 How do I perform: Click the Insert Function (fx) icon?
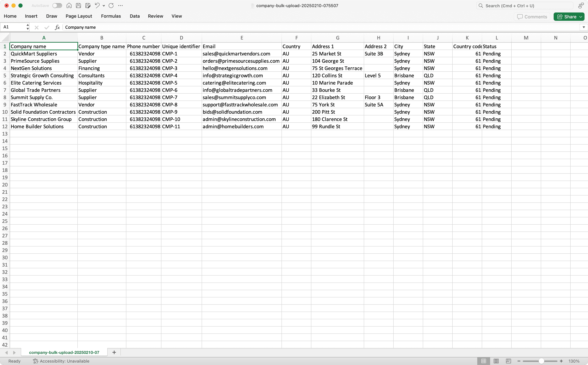tap(57, 27)
